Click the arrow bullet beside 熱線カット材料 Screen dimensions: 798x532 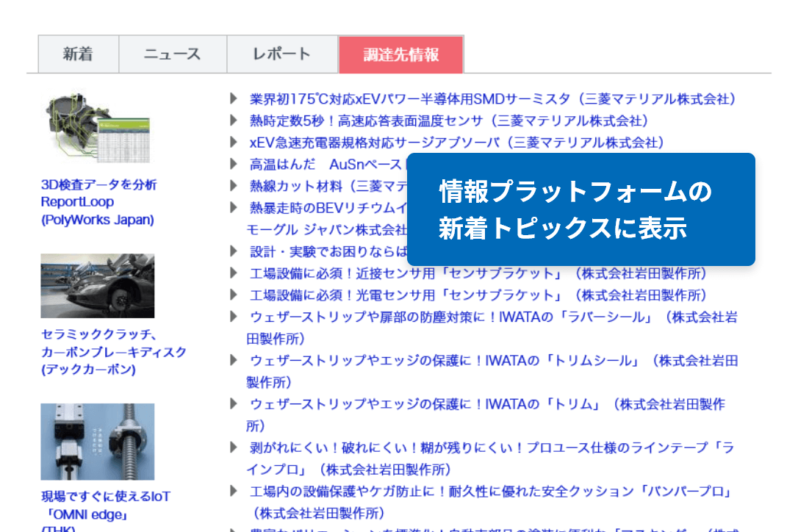coord(233,186)
